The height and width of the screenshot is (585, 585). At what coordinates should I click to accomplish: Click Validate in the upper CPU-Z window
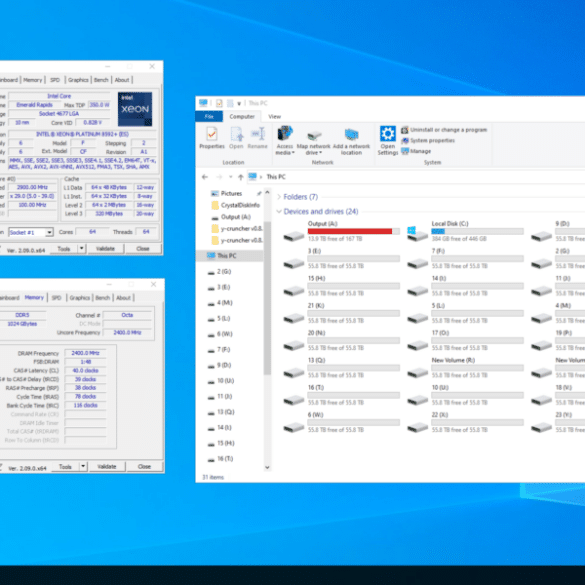pos(105,248)
